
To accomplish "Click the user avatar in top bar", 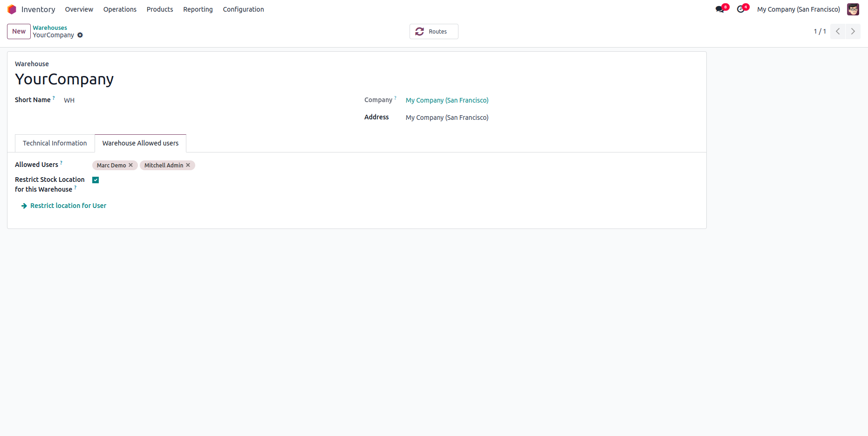I will coord(853,9).
